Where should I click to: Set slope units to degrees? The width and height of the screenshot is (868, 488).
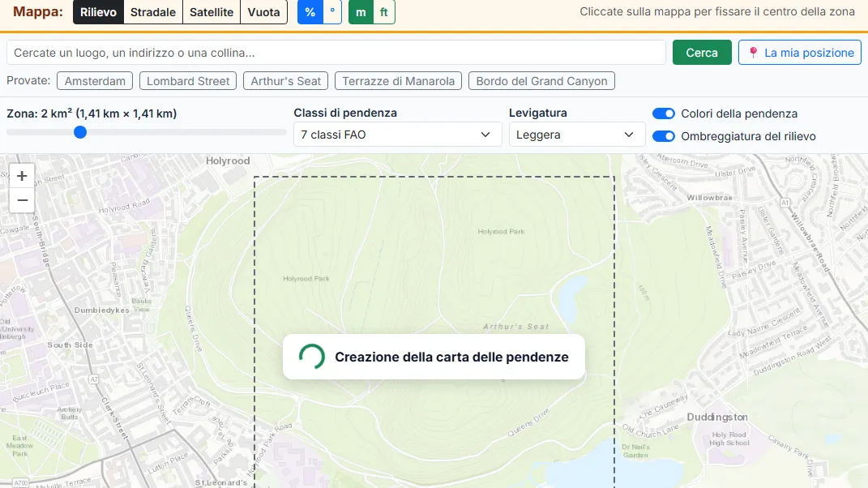332,12
